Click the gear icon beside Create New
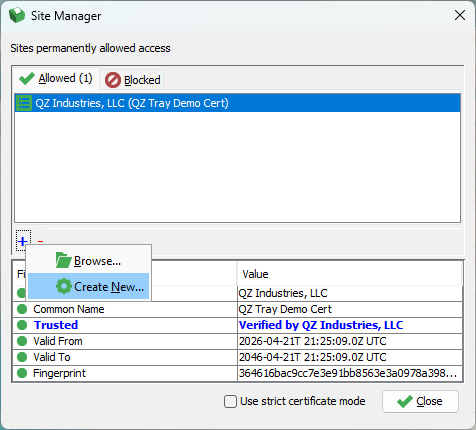 64,286
